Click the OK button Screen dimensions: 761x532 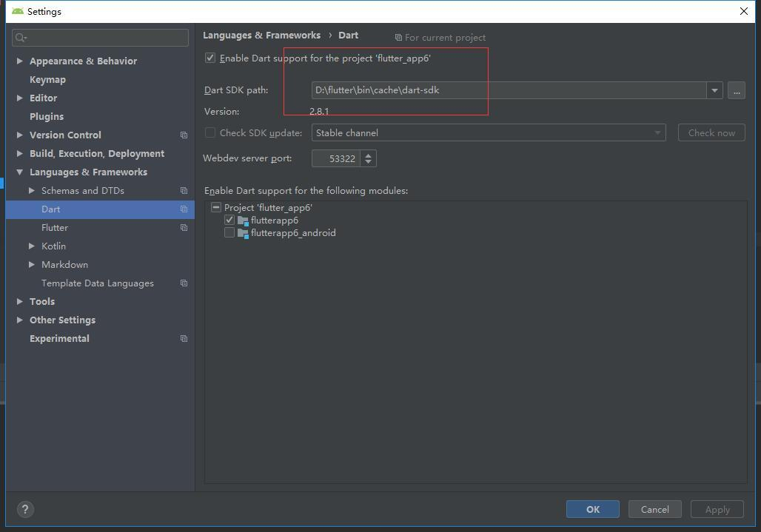click(x=593, y=509)
